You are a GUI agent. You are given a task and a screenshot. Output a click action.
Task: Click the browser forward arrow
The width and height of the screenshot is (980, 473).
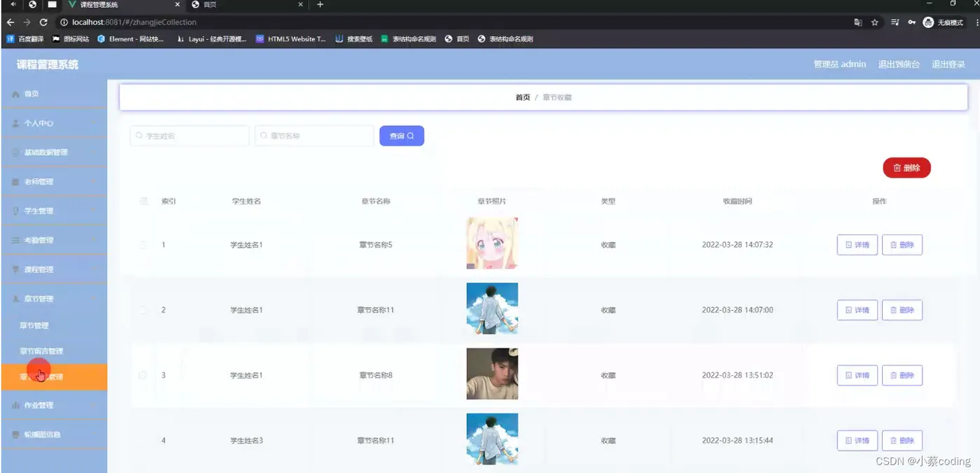(27, 22)
